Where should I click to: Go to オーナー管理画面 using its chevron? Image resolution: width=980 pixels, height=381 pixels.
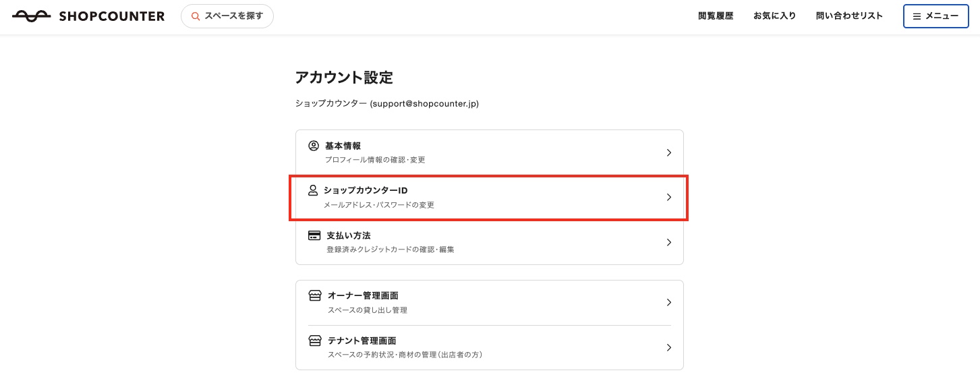point(668,303)
